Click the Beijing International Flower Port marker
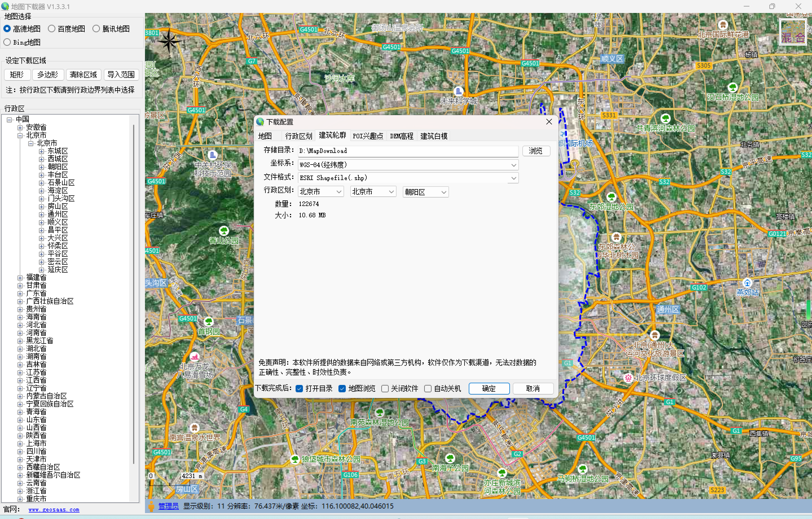The width and height of the screenshot is (812, 519). (x=723, y=25)
